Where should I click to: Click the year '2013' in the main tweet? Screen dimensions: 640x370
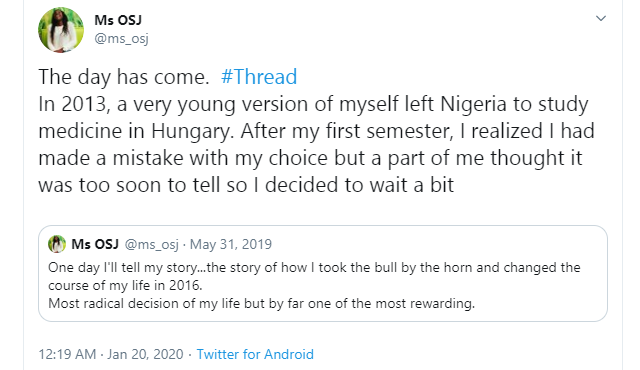[86, 104]
